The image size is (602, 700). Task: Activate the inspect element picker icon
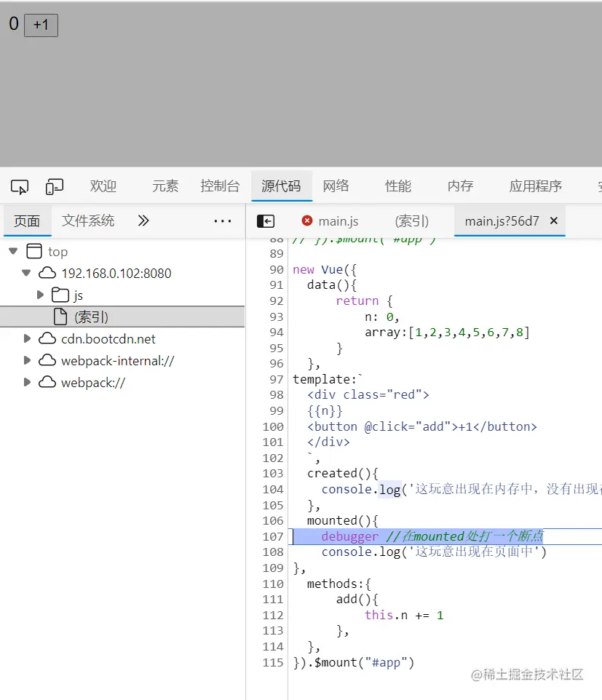(x=20, y=186)
